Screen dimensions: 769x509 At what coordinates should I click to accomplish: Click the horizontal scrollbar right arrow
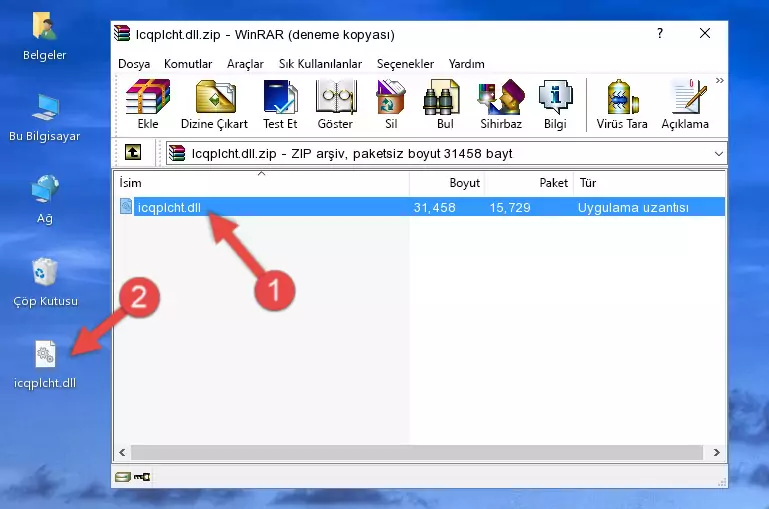click(x=717, y=452)
